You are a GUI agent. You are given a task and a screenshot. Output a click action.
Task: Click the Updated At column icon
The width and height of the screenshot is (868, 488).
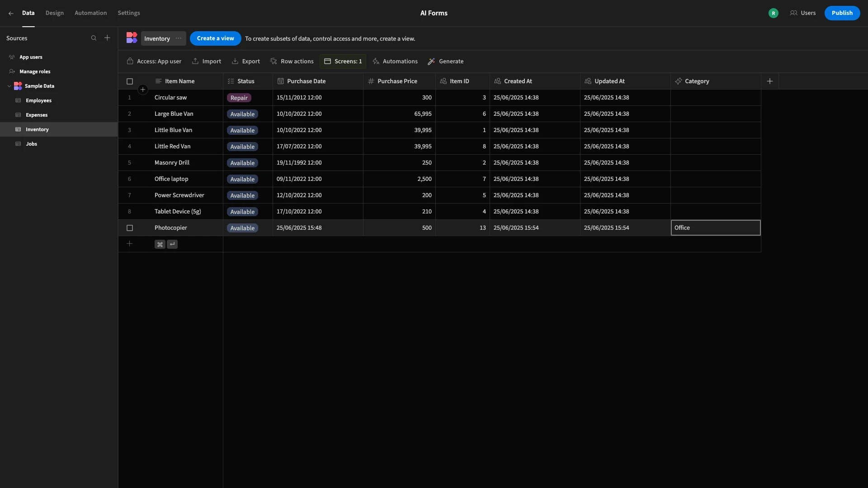(588, 81)
